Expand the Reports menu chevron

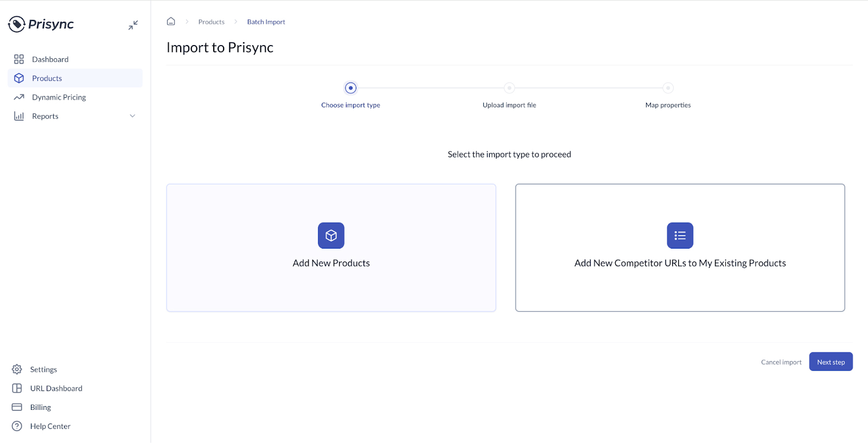(132, 116)
